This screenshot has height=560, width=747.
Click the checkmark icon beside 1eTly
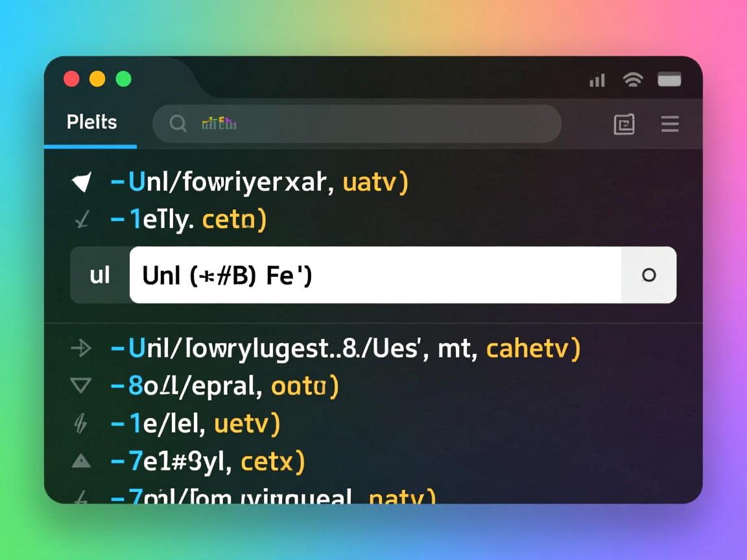click(x=82, y=220)
